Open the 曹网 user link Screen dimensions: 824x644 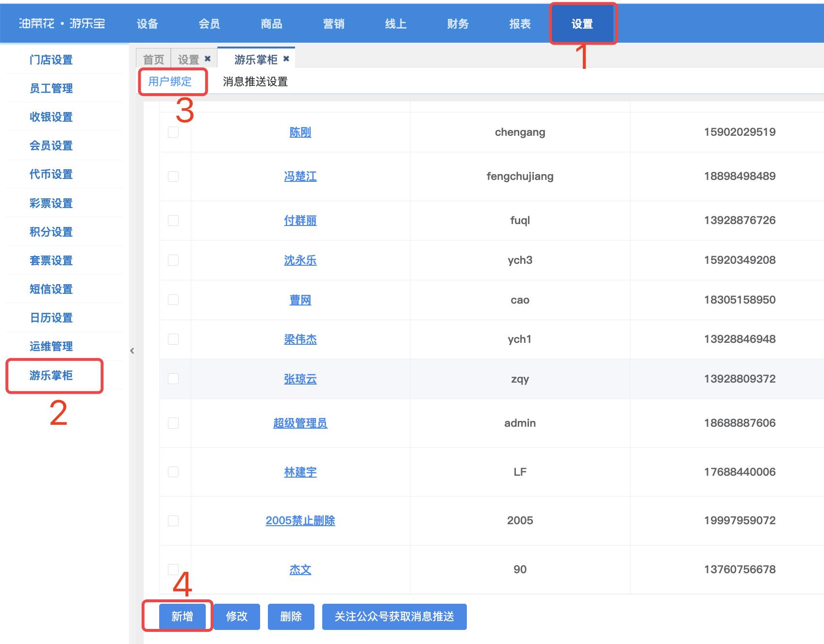(300, 300)
